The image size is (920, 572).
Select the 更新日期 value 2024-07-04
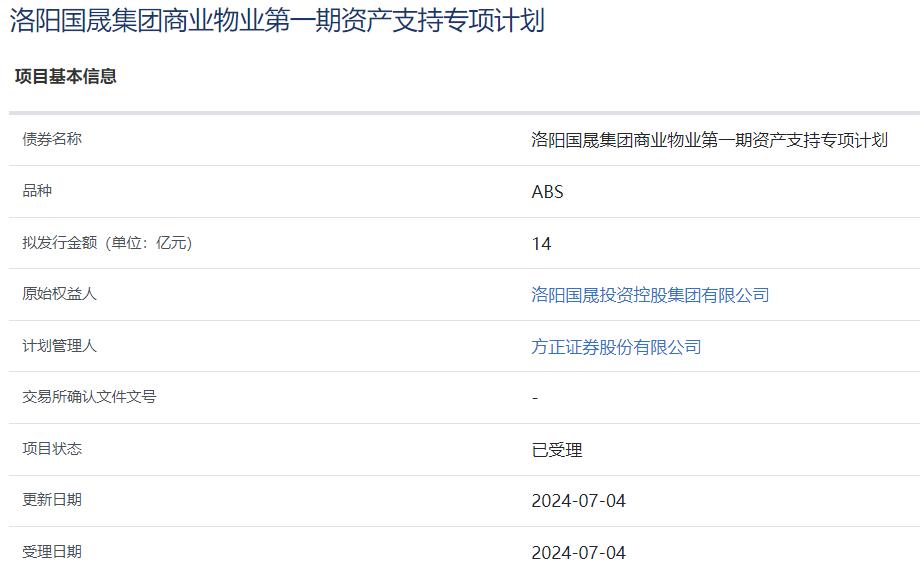pos(579,500)
